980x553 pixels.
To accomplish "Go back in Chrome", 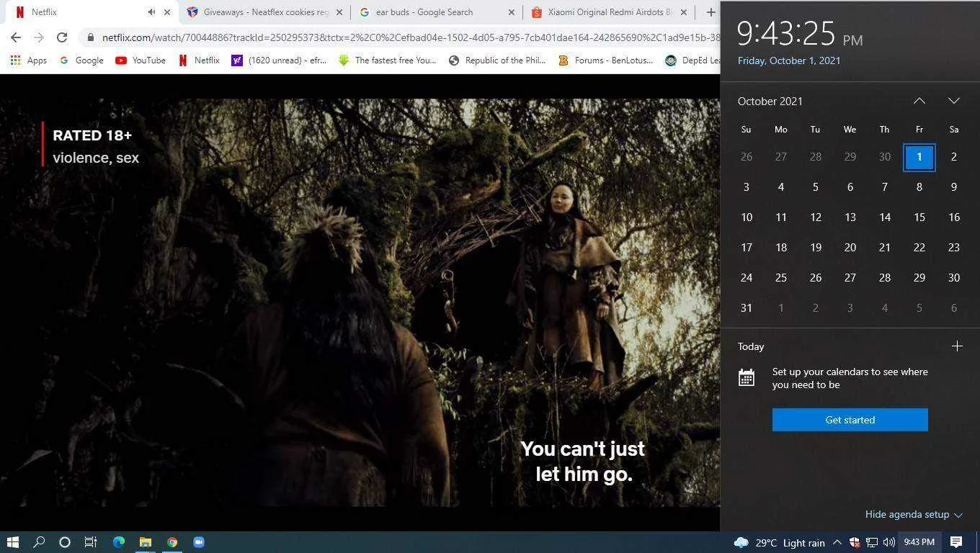I will (x=16, y=37).
